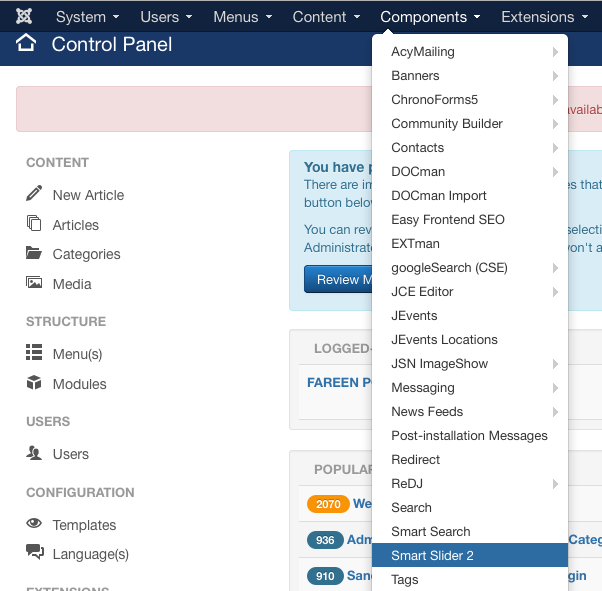This screenshot has height=591, width=602.
Task: Open Modules sidebar link
Action: (x=79, y=384)
